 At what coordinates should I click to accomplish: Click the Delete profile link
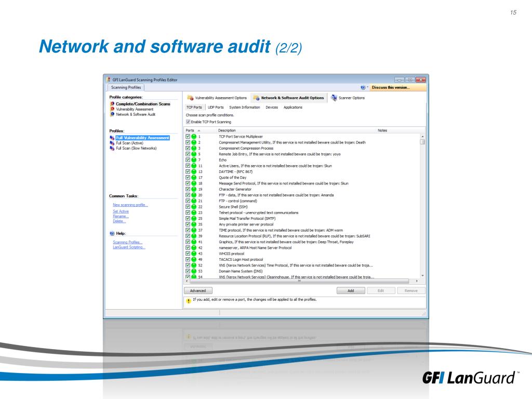coord(119,221)
